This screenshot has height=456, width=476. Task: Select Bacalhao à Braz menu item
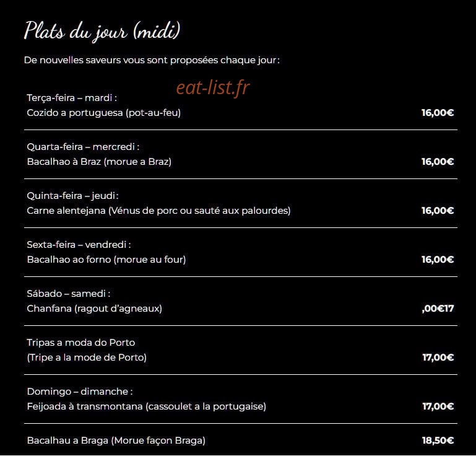pyautogui.click(x=99, y=162)
